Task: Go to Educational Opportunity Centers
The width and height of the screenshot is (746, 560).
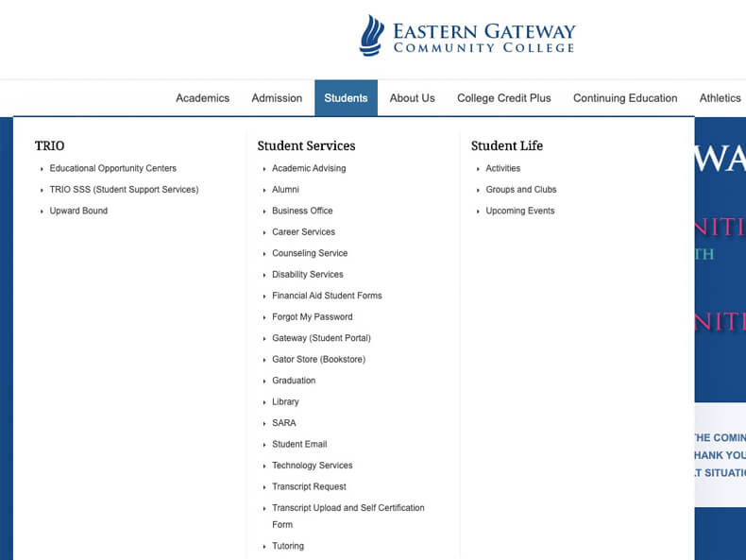Action: (112, 168)
